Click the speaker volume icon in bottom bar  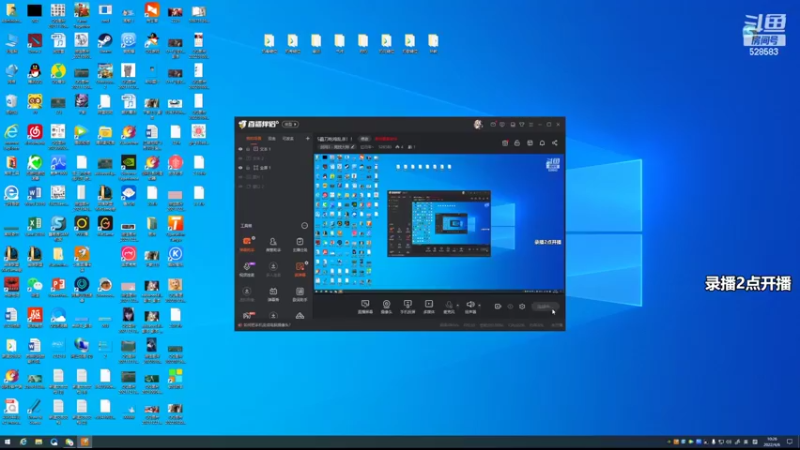[470, 306]
